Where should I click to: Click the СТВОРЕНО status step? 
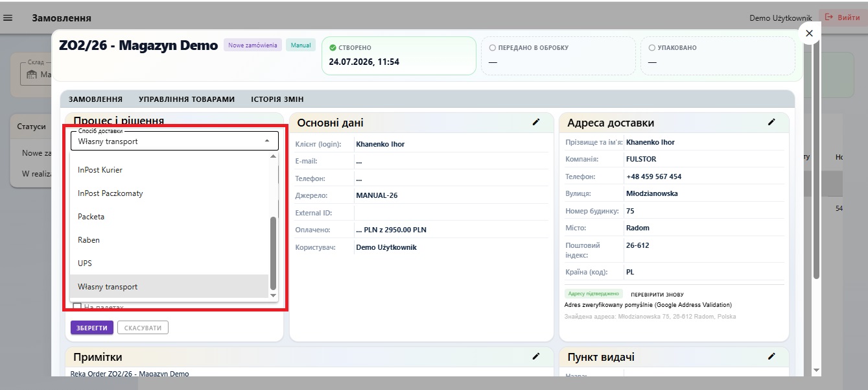click(399, 55)
